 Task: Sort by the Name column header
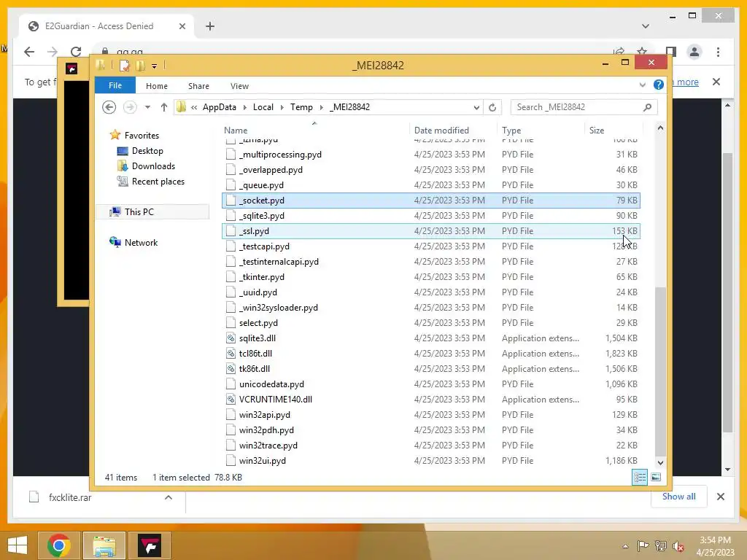coord(315,130)
